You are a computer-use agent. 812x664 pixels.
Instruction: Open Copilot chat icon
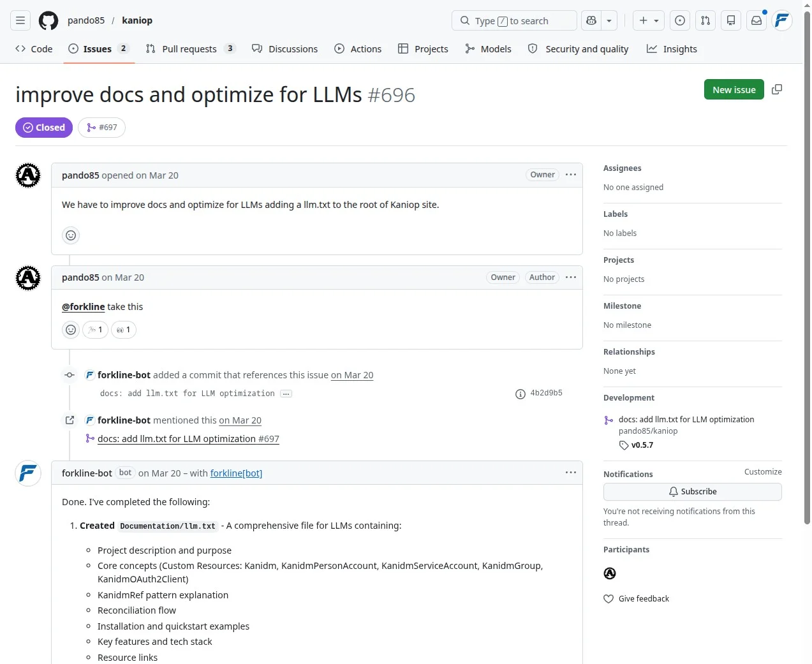pos(591,20)
